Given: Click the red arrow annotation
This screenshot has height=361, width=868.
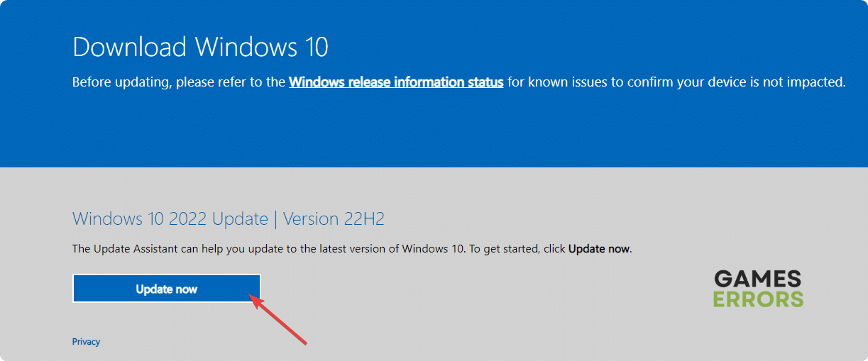Looking at the screenshot, I should [280, 321].
